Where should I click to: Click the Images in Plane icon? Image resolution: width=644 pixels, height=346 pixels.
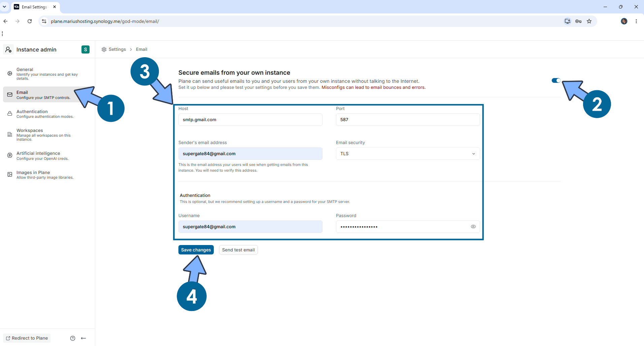pyautogui.click(x=10, y=174)
